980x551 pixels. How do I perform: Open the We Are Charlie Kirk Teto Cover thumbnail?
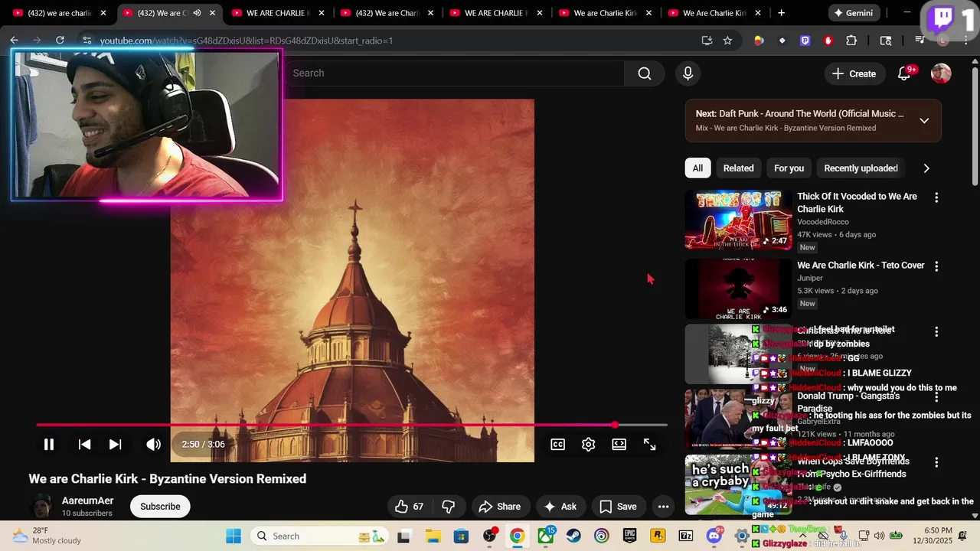738,289
